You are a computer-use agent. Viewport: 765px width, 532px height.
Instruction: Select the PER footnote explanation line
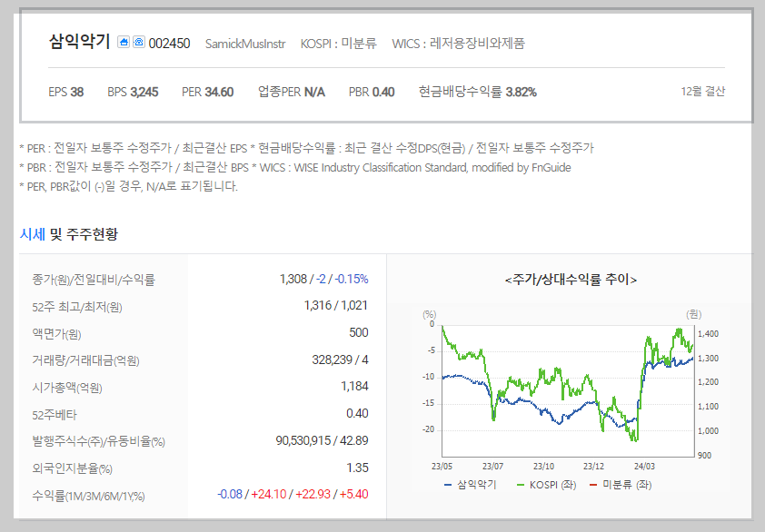pos(306,148)
